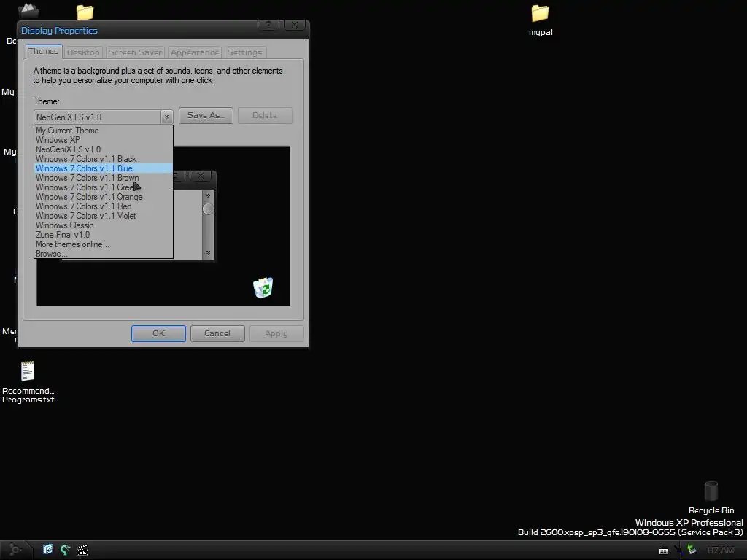Click the Cancel button
The height and width of the screenshot is (560, 747).
217,333
